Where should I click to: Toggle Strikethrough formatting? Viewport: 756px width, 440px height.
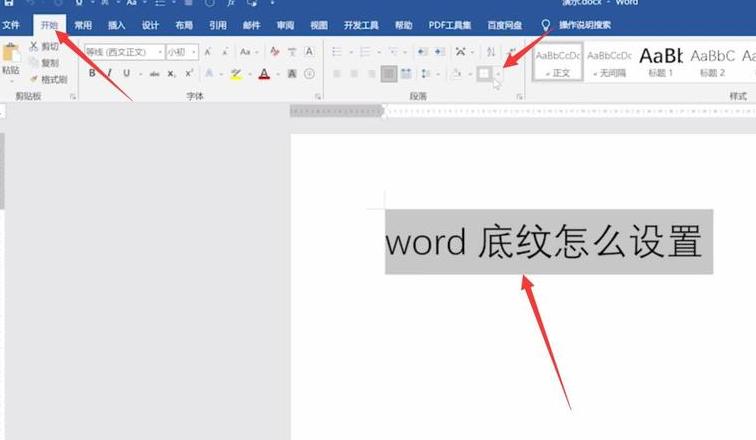click(x=154, y=74)
